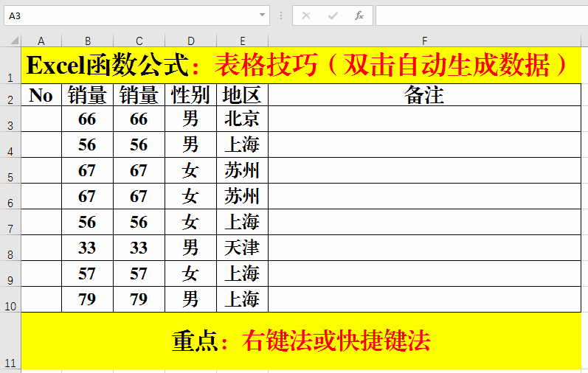The image size is (588, 373).
Task: Select row 9 header
Action: pos(10,273)
